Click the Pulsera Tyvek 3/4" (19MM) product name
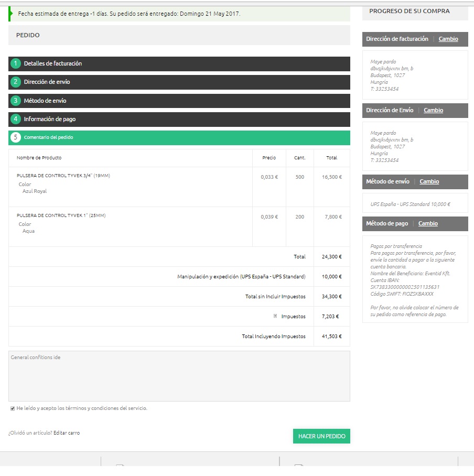 click(63, 176)
